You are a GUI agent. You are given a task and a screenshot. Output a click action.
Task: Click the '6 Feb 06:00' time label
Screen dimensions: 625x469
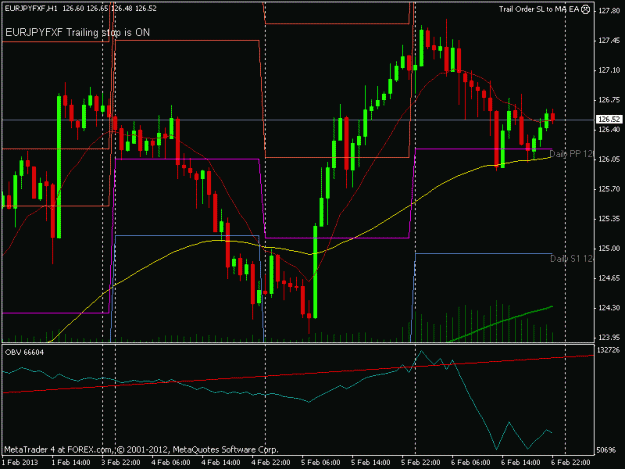point(471,463)
